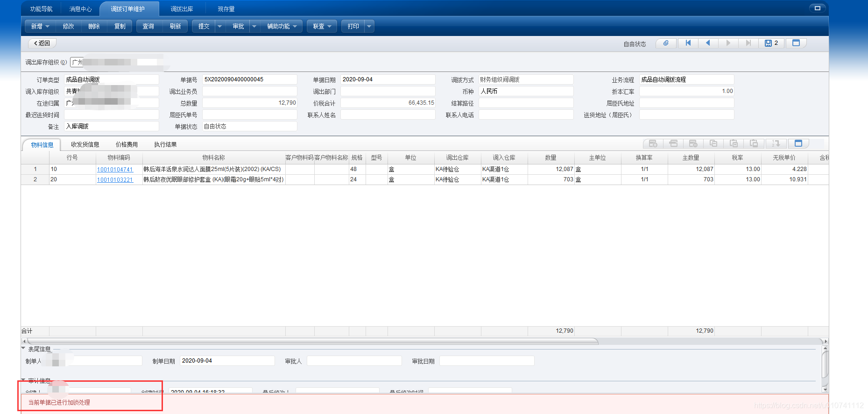
Task: Click the 调出部门 input field
Action: (x=388, y=91)
